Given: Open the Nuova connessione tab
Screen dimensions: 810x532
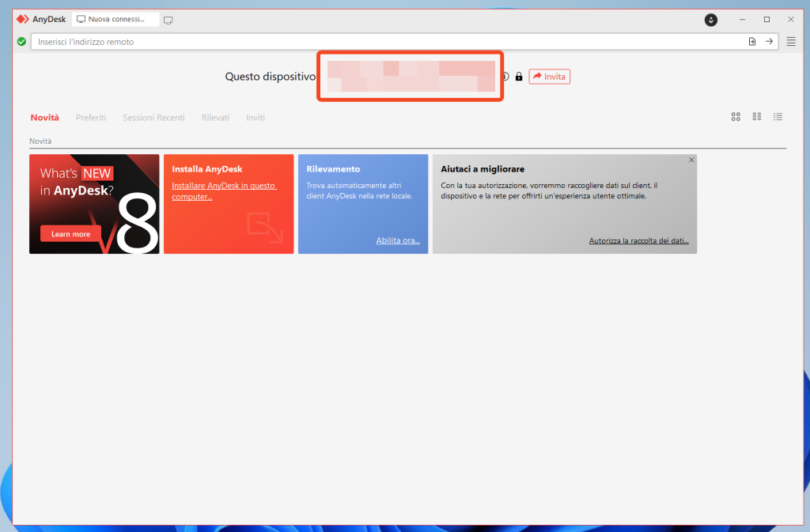Looking at the screenshot, I should coord(115,19).
